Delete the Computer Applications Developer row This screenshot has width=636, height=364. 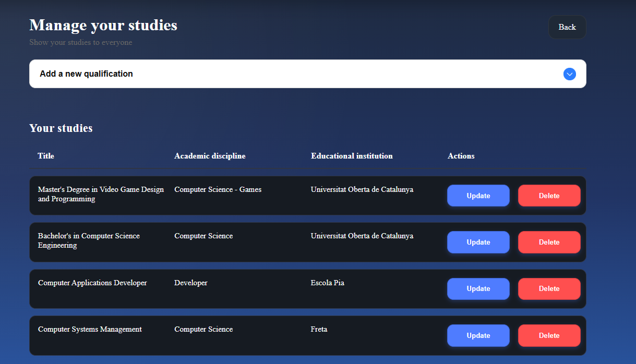point(549,288)
